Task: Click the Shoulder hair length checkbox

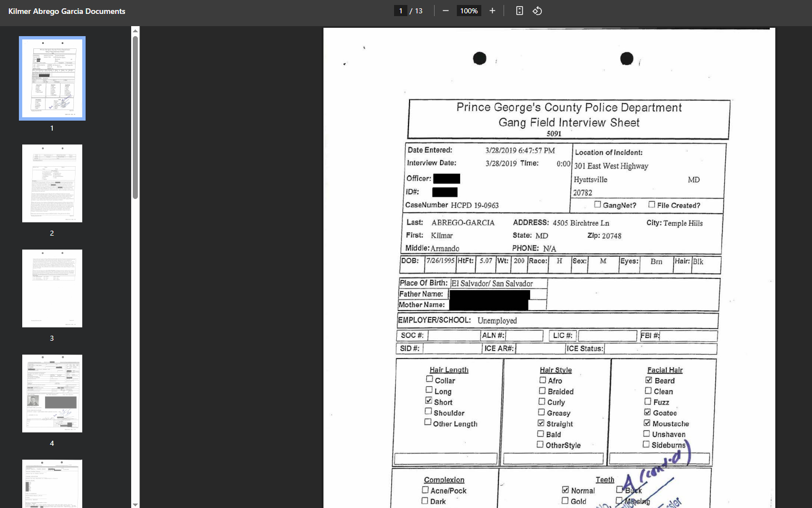Action: [x=428, y=411]
